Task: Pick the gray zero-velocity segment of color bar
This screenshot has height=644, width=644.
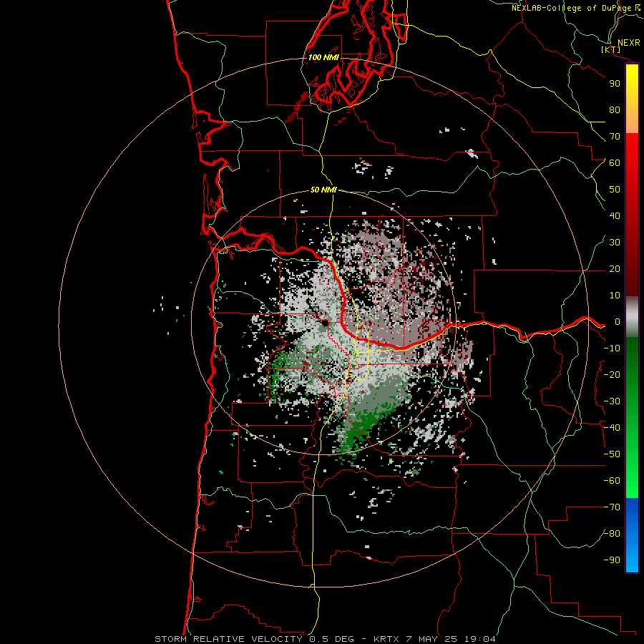Action: (x=632, y=317)
